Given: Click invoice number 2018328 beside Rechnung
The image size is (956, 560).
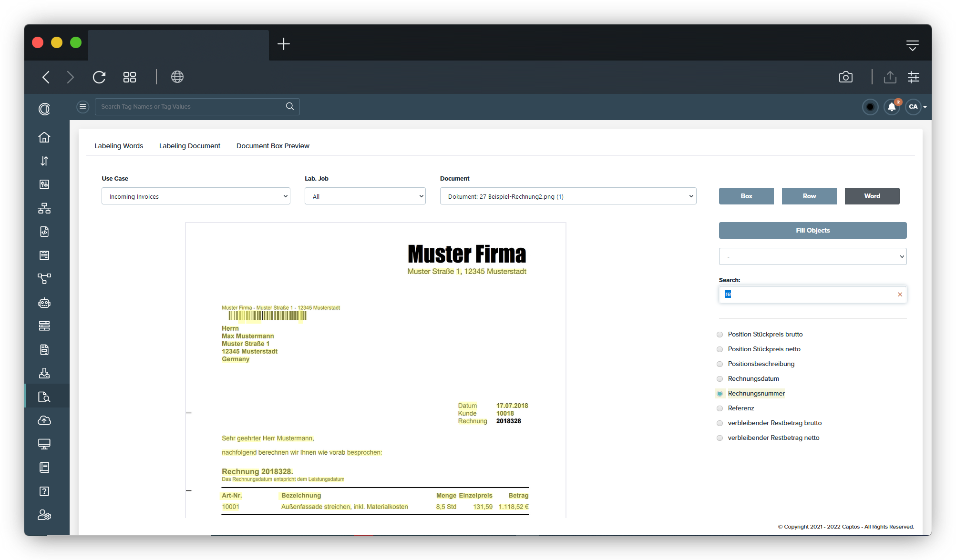Looking at the screenshot, I should (509, 421).
